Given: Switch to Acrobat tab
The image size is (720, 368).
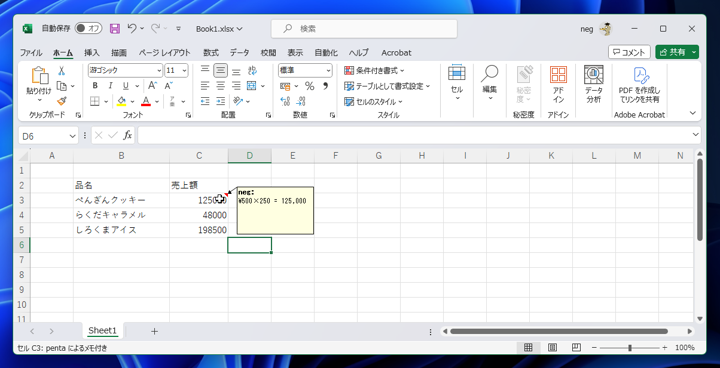Looking at the screenshot, I should pyautogui.click(x=396, y=53).
